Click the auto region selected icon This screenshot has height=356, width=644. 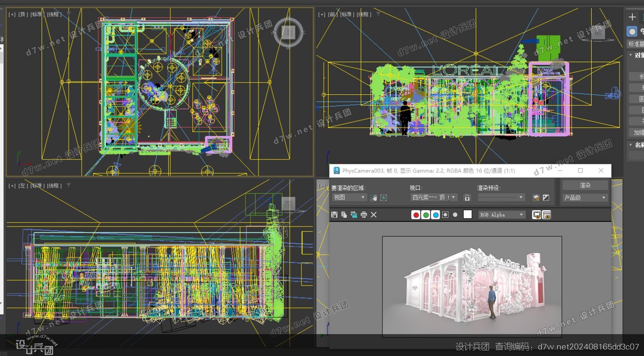coord(384,197)
